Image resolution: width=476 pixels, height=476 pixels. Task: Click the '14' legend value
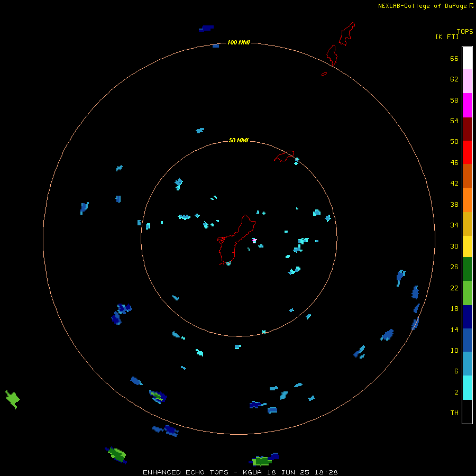coord(454,329)
